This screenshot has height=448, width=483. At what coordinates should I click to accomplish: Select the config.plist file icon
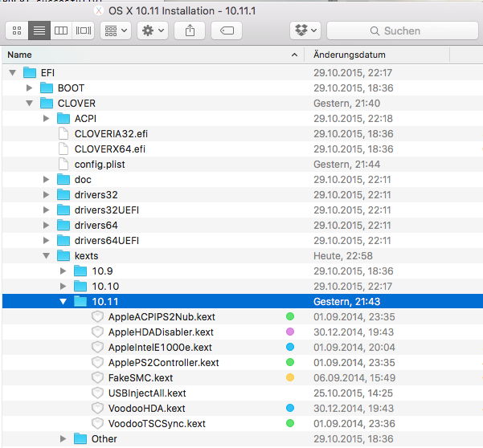coord(63,164)
